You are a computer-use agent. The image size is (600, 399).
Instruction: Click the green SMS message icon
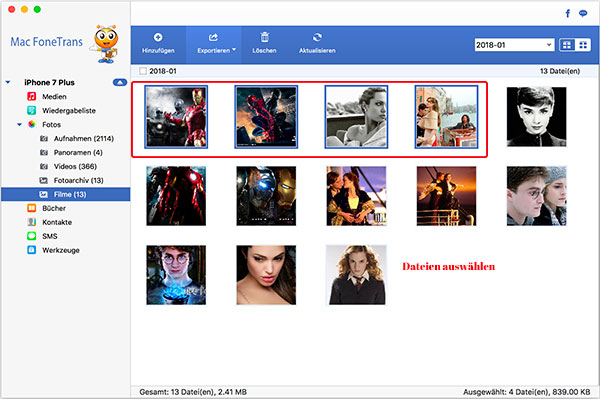32,236
